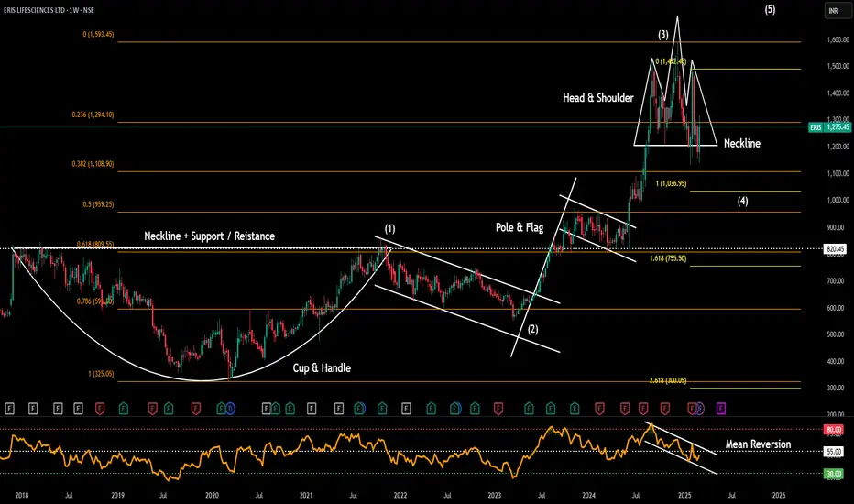Click the yellow Fibonacci label '2.618 (300.05)'
Image resolution: width=854 pixels, height=504 pixels.
pyautogui.click(x=668, y=380)
